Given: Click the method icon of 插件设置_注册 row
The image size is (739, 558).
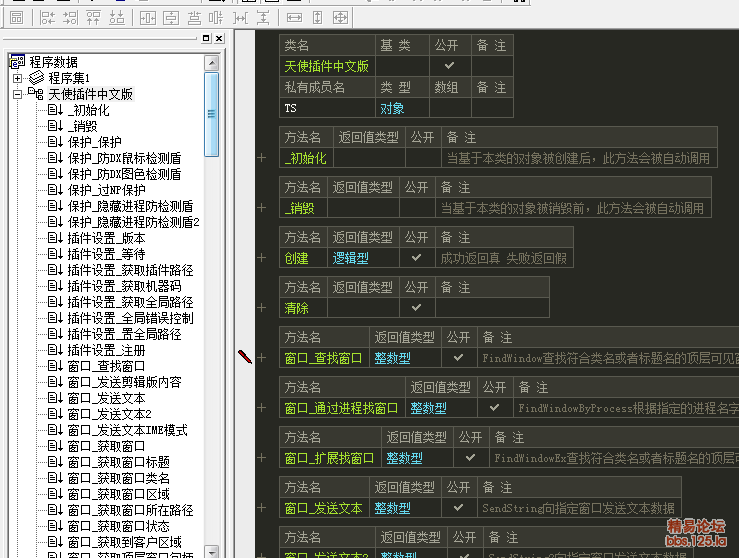Looking at the screenshot, I should (55, 350).
